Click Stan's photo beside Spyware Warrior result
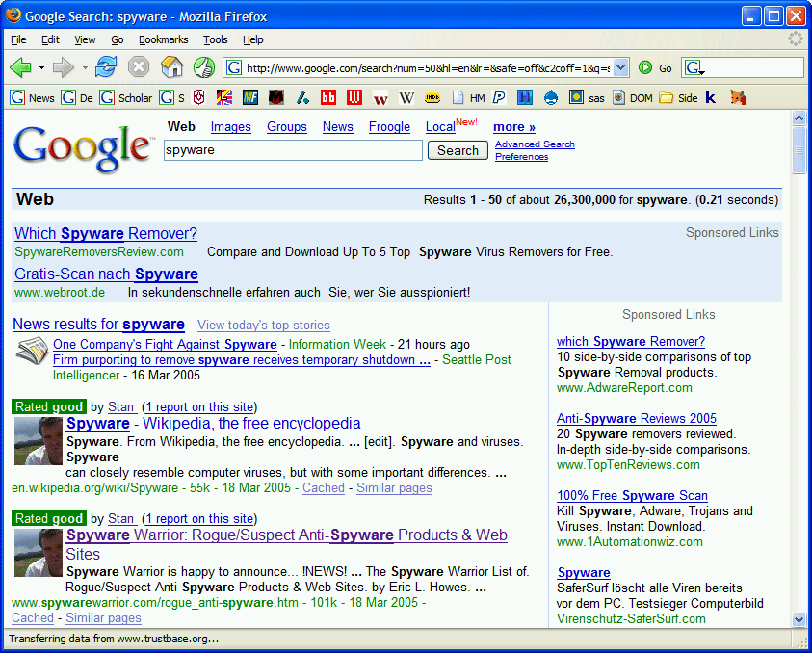Screen dimensions: 812x653 pos(38,553)
